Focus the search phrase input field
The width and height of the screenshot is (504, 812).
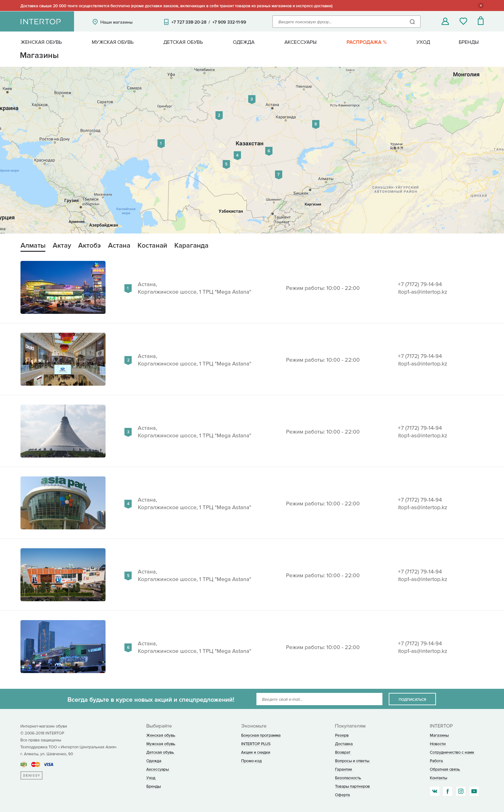coord(346,22)
